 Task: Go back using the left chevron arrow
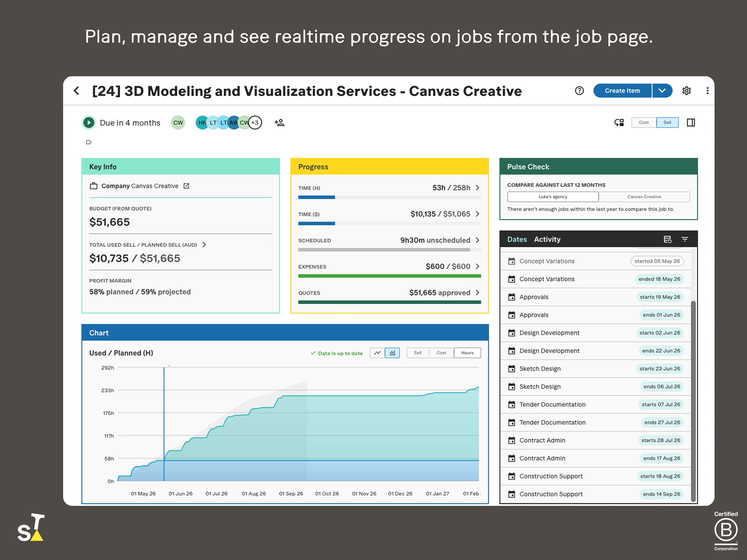pos(77,91)
